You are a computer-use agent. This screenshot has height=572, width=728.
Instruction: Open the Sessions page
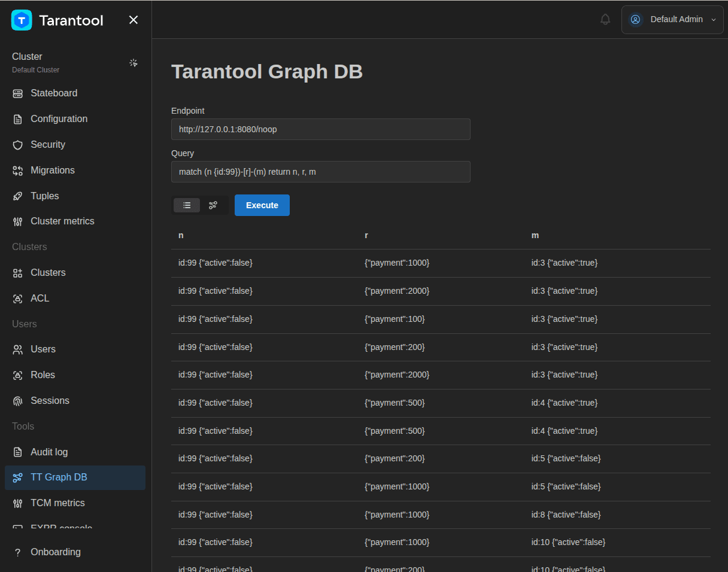click(x=75, y=401)
